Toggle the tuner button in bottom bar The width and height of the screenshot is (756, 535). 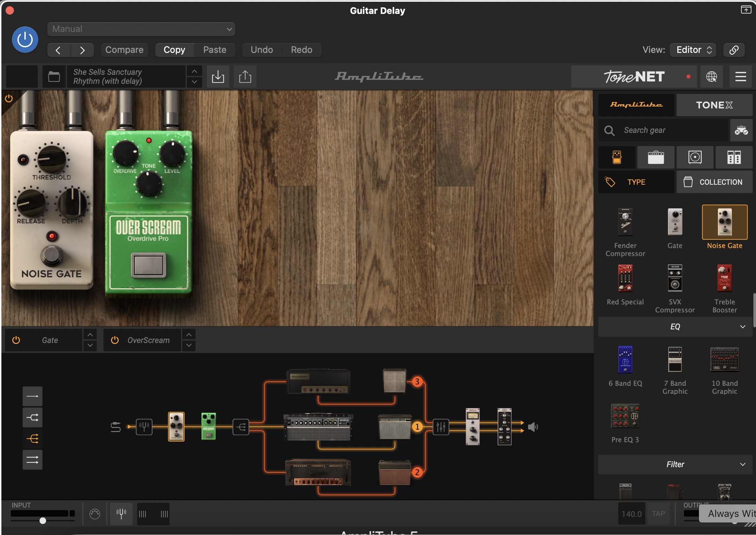[121, 513]
